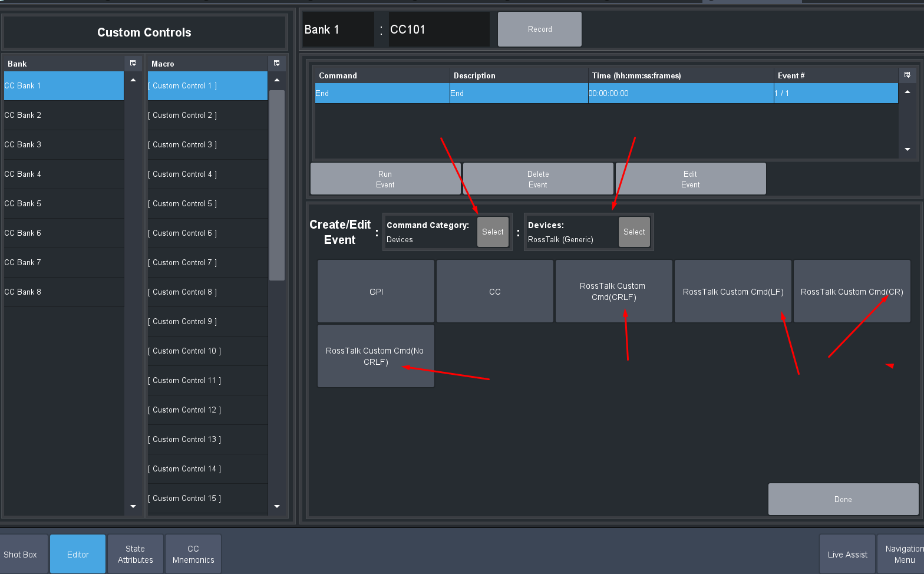Open the Bank list column options icon
Viewport: 924px width, 574px height.
tap(133, 63)
